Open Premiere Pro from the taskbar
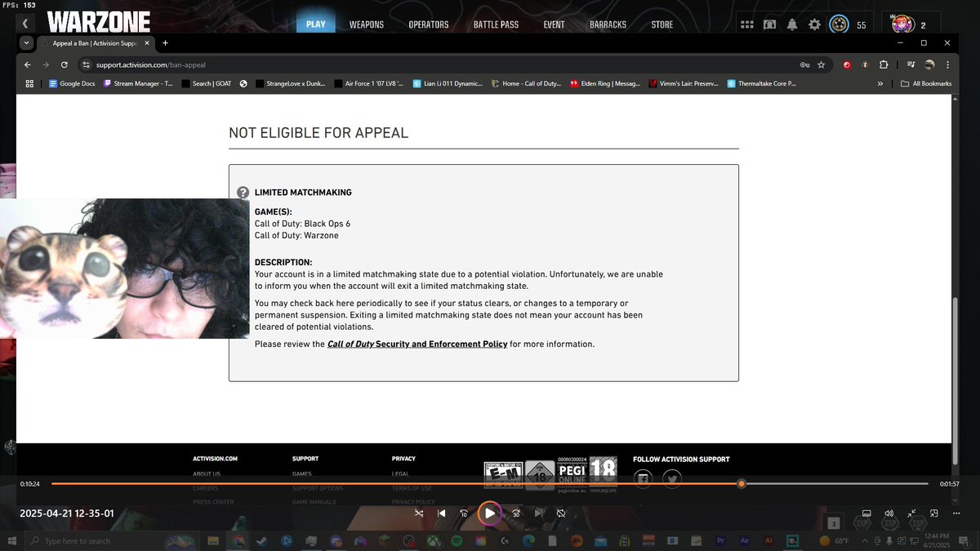Screen dimensions: 980x551 [720, 541]
